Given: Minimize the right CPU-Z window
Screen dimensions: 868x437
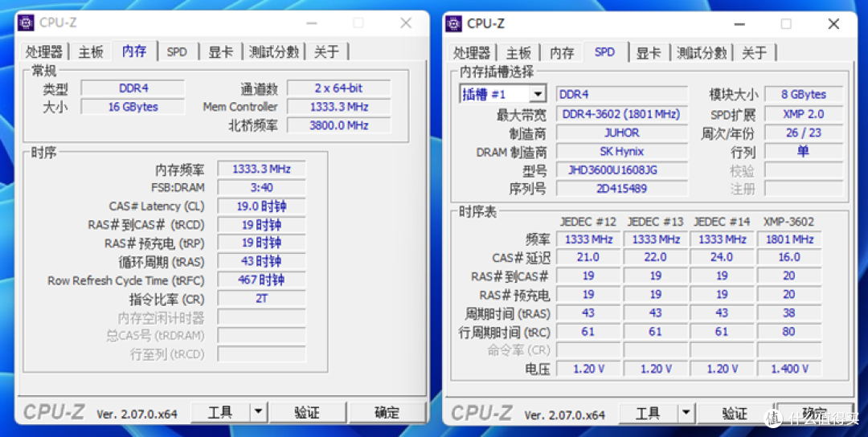Looking at the screenshot, I should tap(739, 24).
